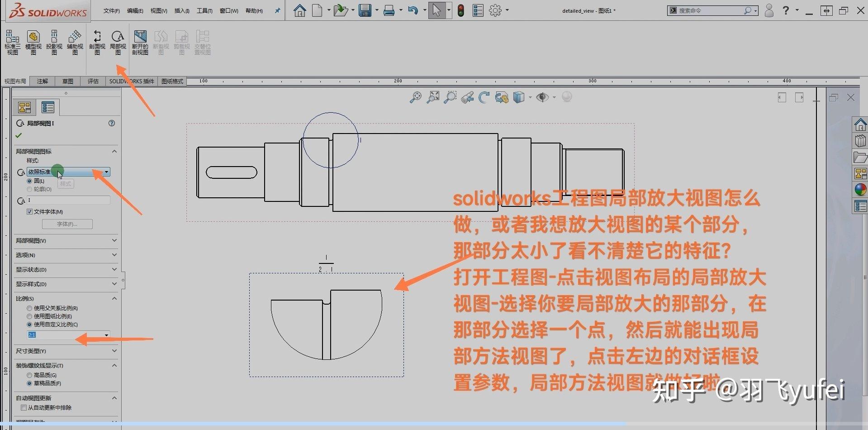868x430 pixels.
Task: Click the Standard 3 View (标准三视图) tool
Action: (x=13, y=43)
